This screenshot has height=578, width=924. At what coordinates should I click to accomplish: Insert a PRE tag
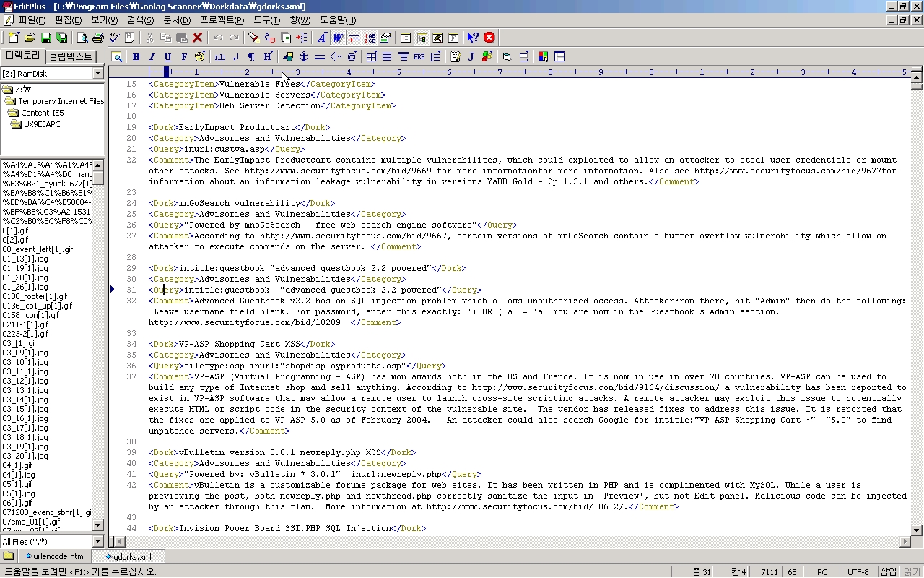coord(419,56)
